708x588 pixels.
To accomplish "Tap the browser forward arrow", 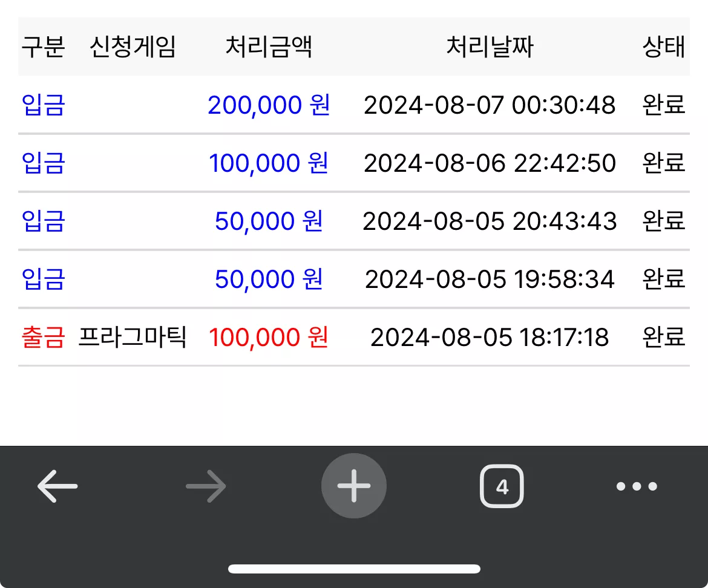I will click(x=206, y=486).
